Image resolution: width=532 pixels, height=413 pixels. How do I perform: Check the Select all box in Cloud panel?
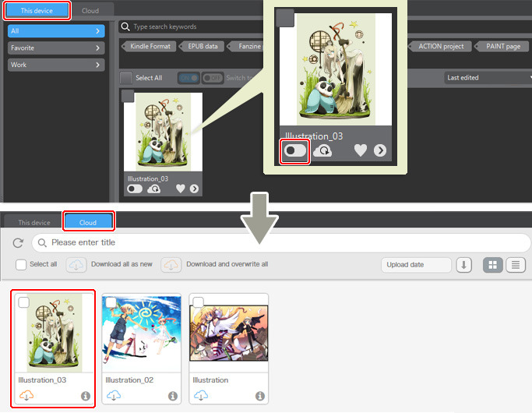click(21, 265)
